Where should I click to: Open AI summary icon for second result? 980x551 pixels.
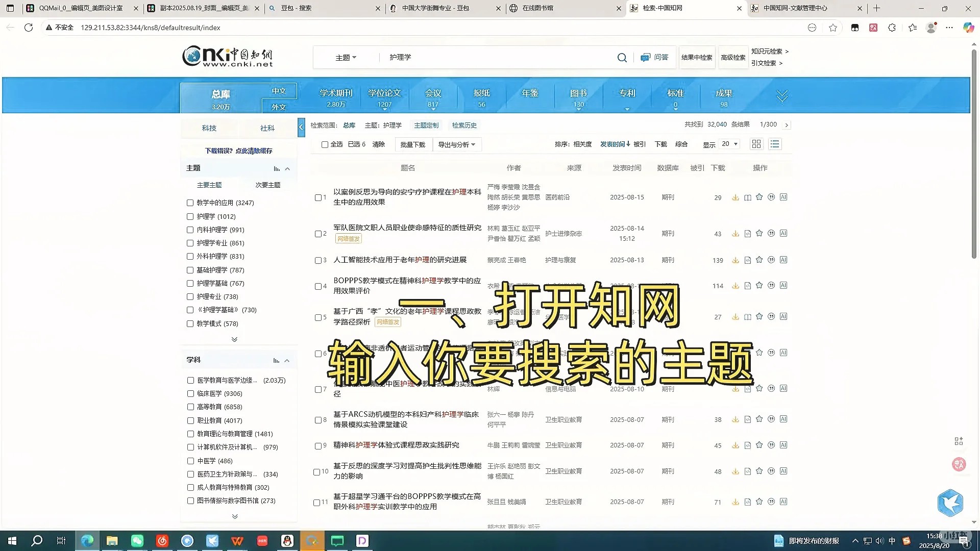tap(783, 233)
